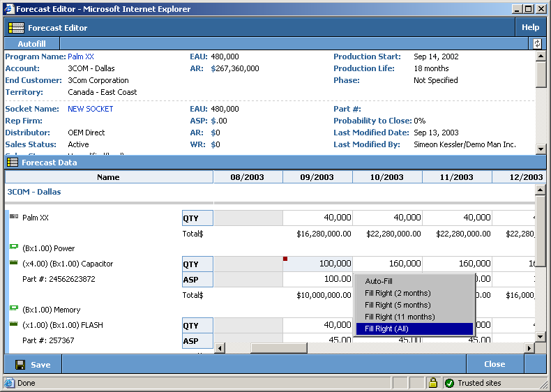Open the Palm XX program name link
Screen dimensions: 551x392
(81, 56)
